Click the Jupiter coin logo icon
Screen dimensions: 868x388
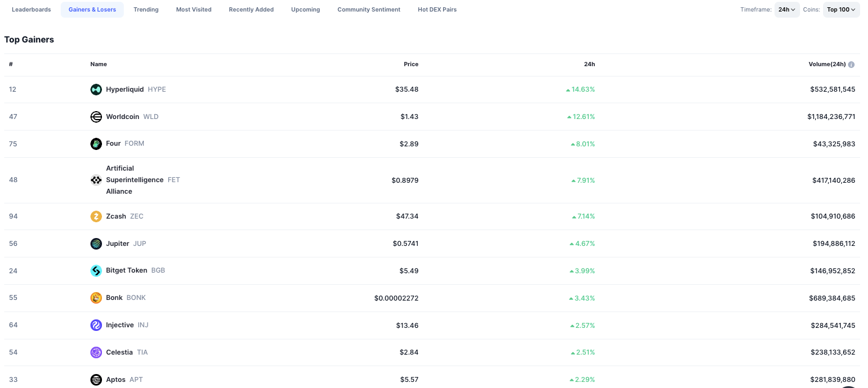[x=96, y=243]
